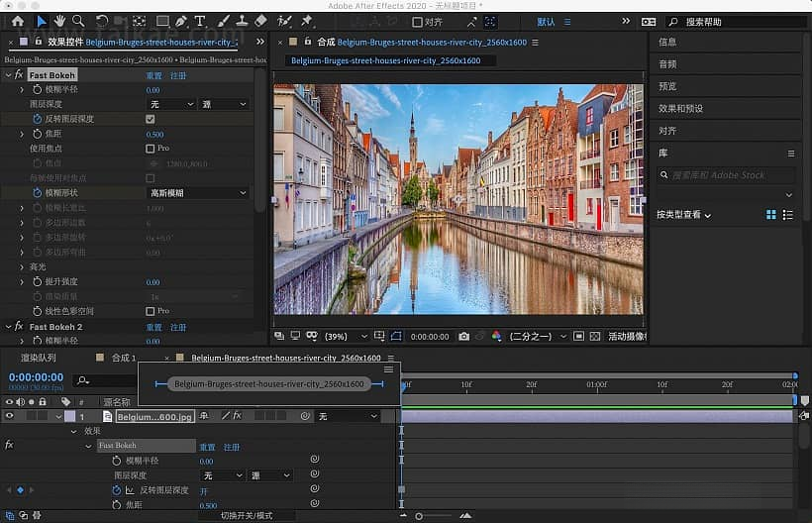This screenshot has height=523, width=812.
Task: Select the Pen tool
Action: [x=181, y=21]
